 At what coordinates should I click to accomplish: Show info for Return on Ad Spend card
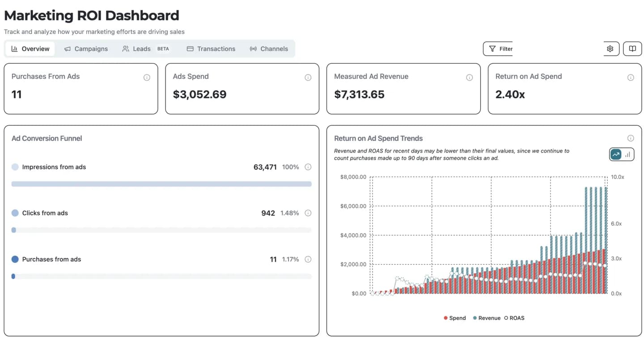pos(631,77)
